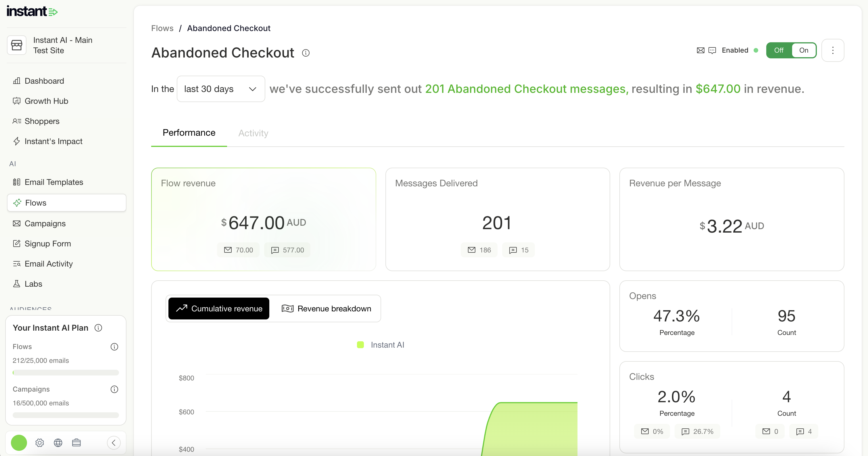Show the Cumulative revenue chart
The image size is (868, 456).
219,309
